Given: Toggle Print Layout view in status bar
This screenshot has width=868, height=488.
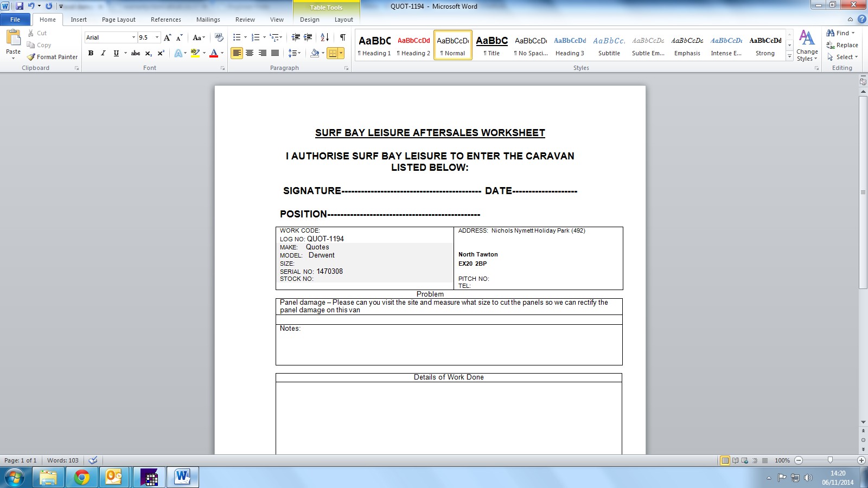Looking at the screenshot, I should click(725, 460).
